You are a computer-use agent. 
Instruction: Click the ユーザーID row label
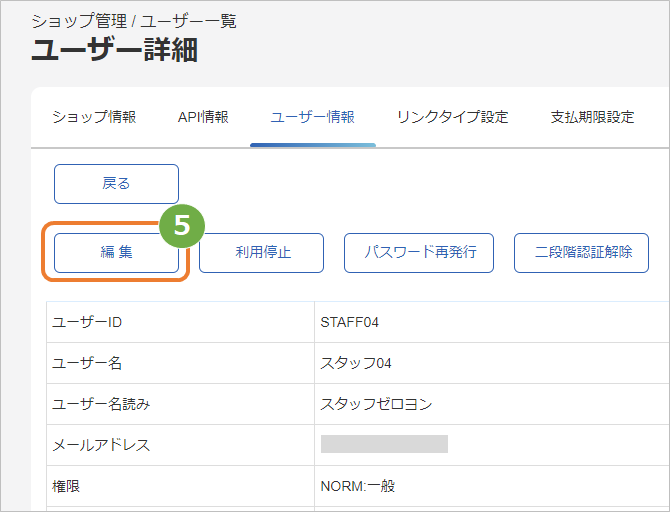point(87,322)
